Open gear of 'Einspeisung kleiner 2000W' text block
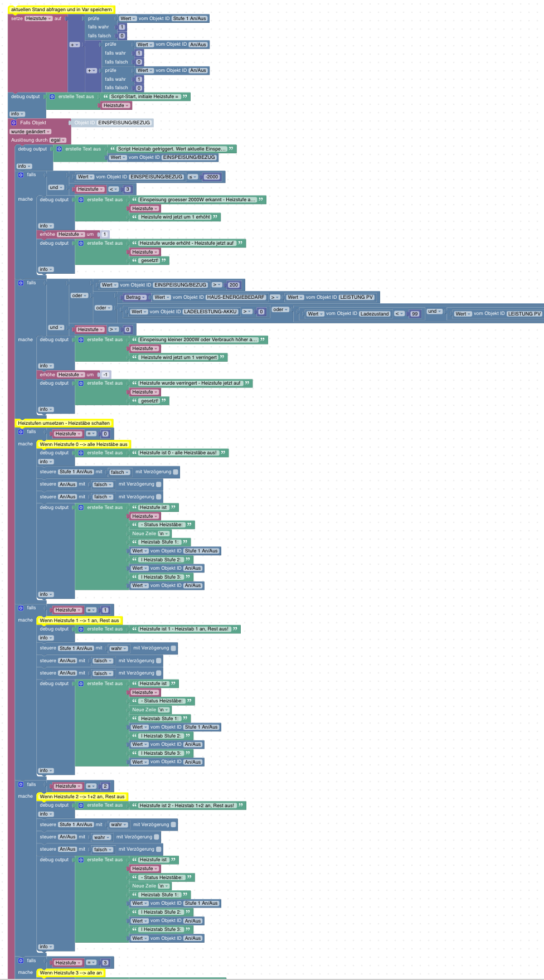 [81, 339]
